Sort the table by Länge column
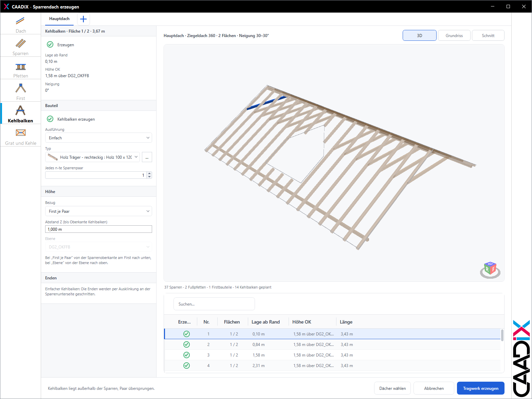This screenshot has height=399, width=532. click(x=346, y=322)
